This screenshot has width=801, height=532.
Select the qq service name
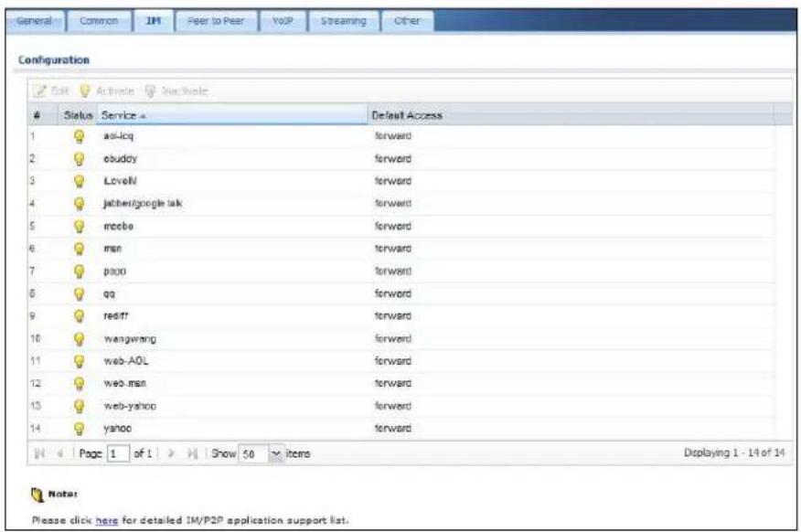(110, 294)
